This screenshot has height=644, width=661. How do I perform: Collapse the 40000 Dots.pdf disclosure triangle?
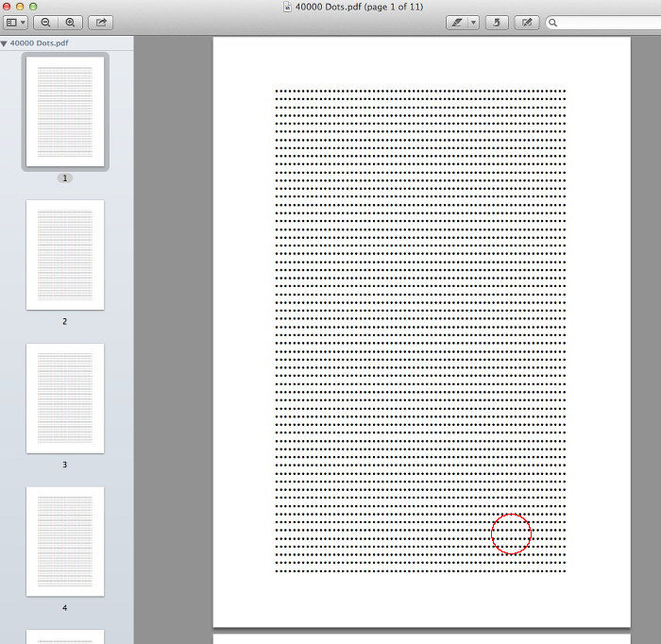point(5,43)
